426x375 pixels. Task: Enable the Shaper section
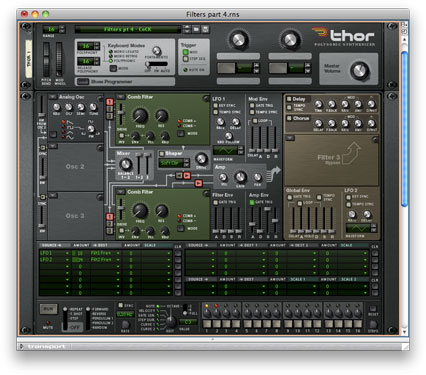162,154
